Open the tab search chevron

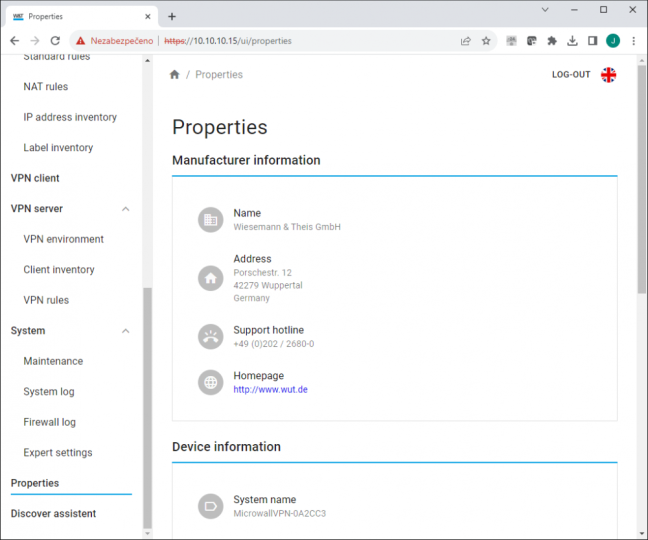pyautogui.click(x=545, y=10)
